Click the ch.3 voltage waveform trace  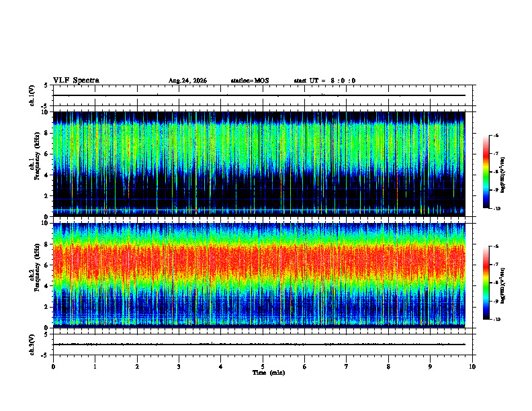pyautogui.click(x=259, y=345)
